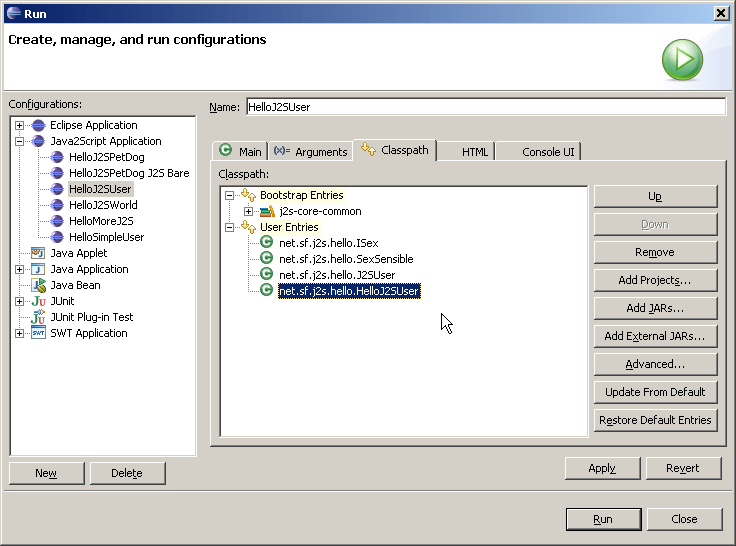Collapse the User Entries group
Screen dimensions: 736x546
[230, 227]
